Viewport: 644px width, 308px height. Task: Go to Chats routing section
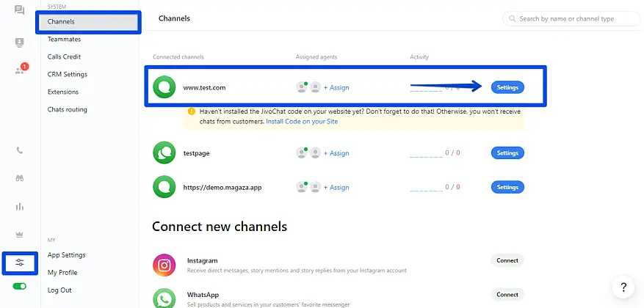[68, 110]
